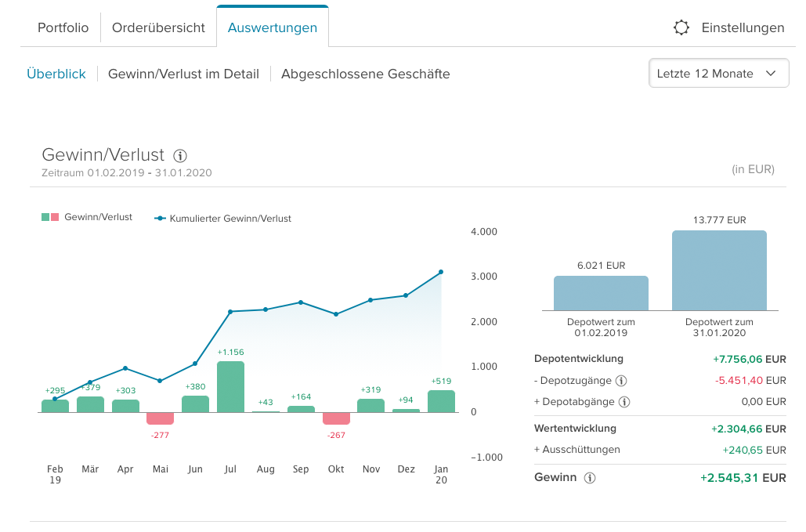Click the April +303 profit bar

(x=125, y=406)
